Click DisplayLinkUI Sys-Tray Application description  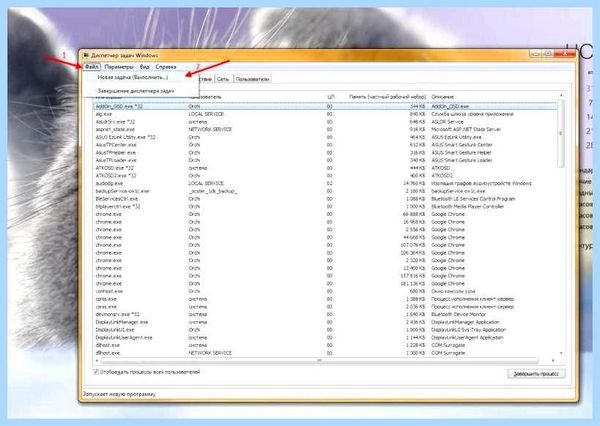pos(468,330)
